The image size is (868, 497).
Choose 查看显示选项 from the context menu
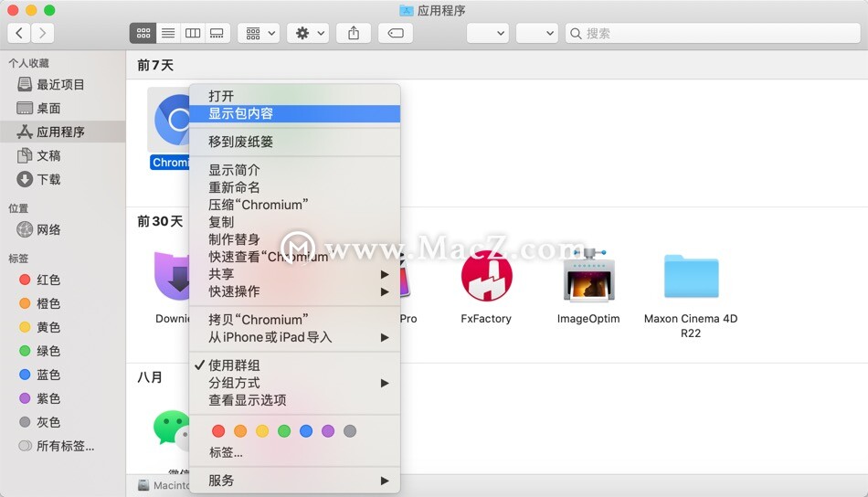tap(294, 400)
